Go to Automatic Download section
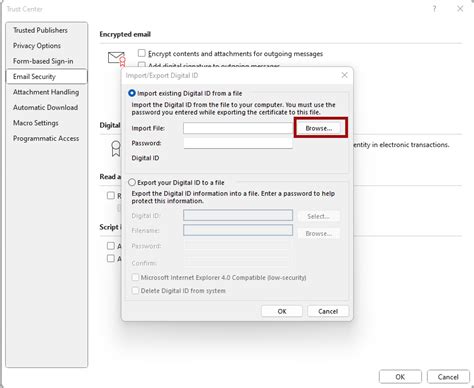 point(46,107)
